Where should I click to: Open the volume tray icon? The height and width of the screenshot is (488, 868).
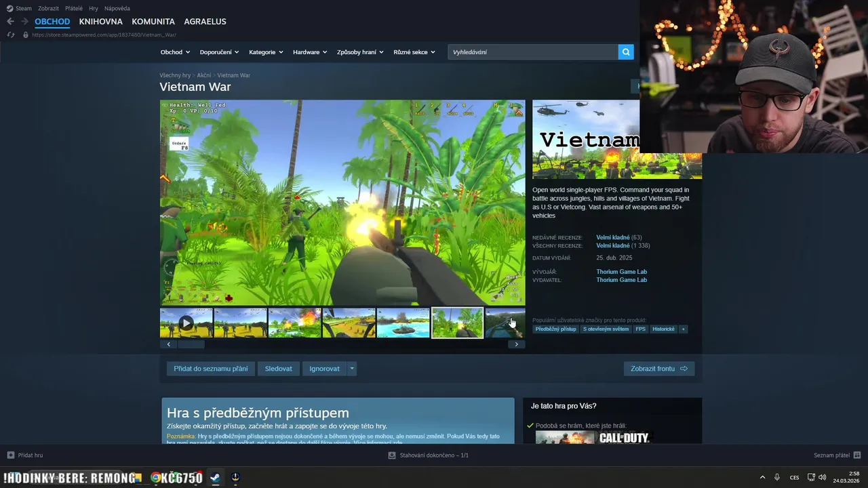823,477
